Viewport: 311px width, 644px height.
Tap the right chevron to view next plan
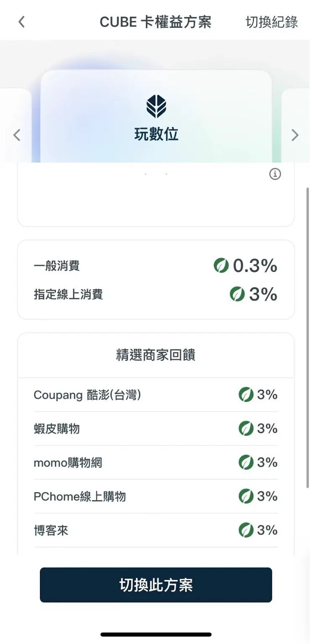click(295, 135)
